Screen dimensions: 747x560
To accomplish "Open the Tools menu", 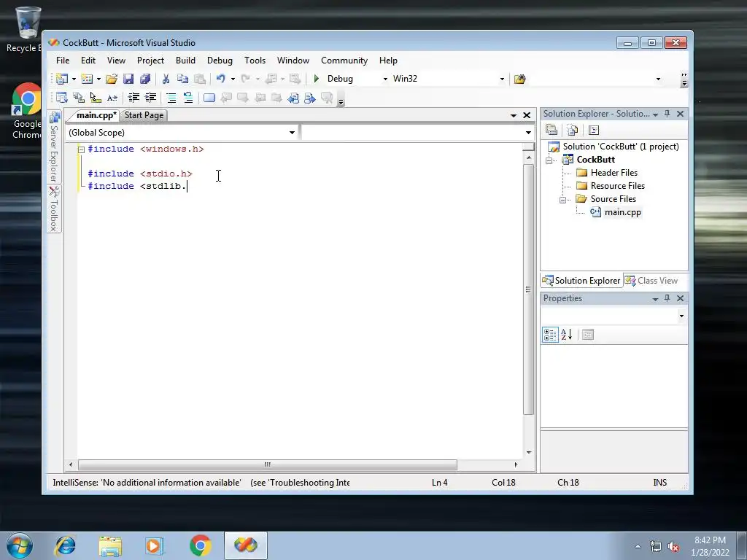I will (x=255, y=61).
